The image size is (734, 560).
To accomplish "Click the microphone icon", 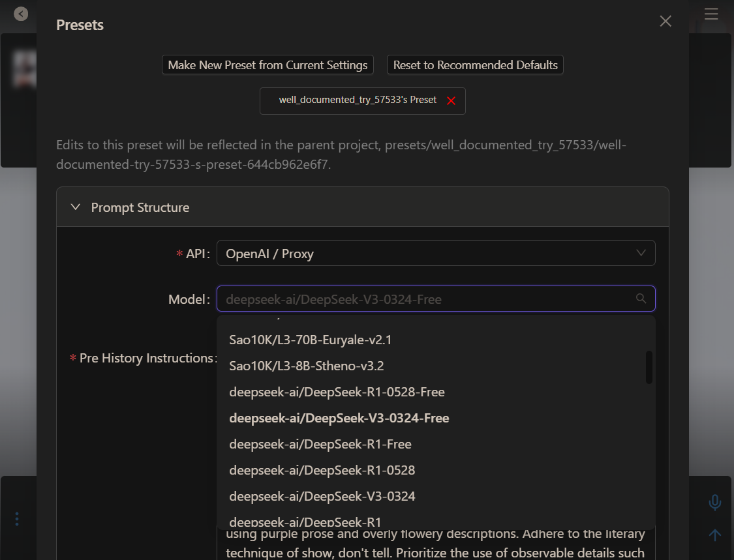I will pos(714,502).
